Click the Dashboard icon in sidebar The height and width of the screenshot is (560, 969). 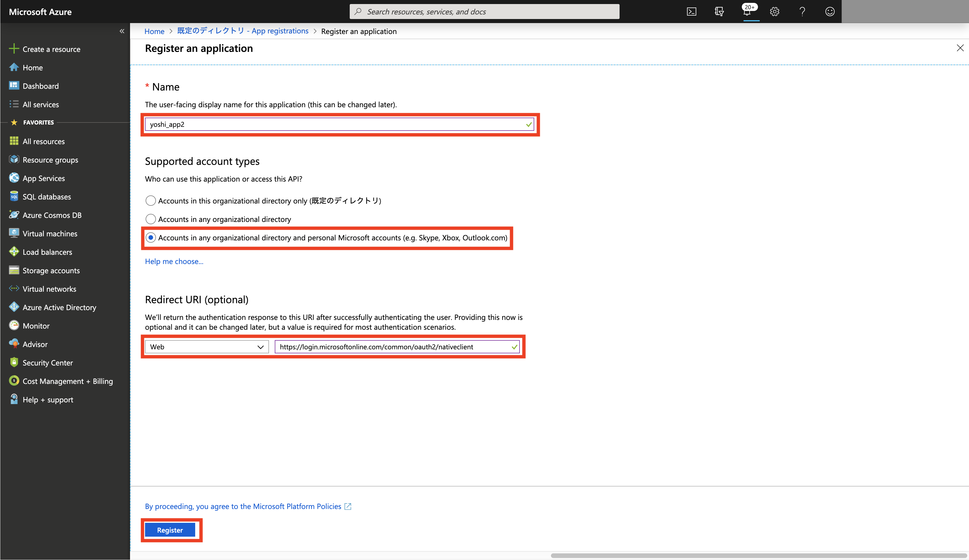[14, 85]
